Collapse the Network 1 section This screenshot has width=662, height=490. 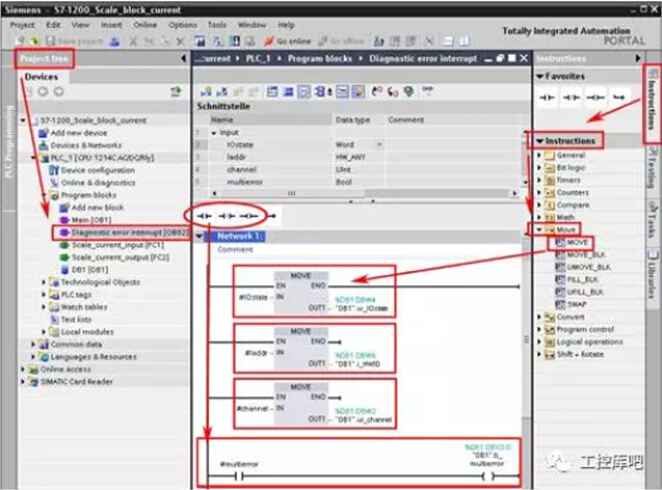(x=199, y=237)
